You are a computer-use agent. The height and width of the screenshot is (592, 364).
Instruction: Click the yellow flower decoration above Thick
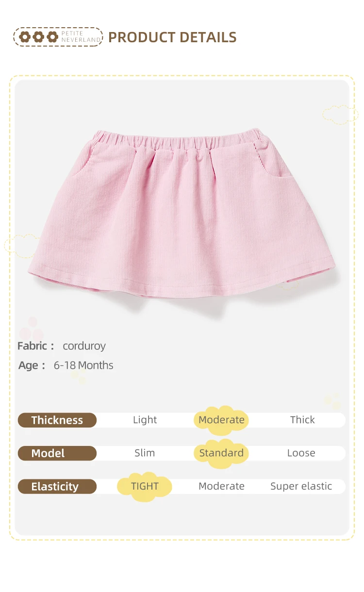click(x=332, y=401)
